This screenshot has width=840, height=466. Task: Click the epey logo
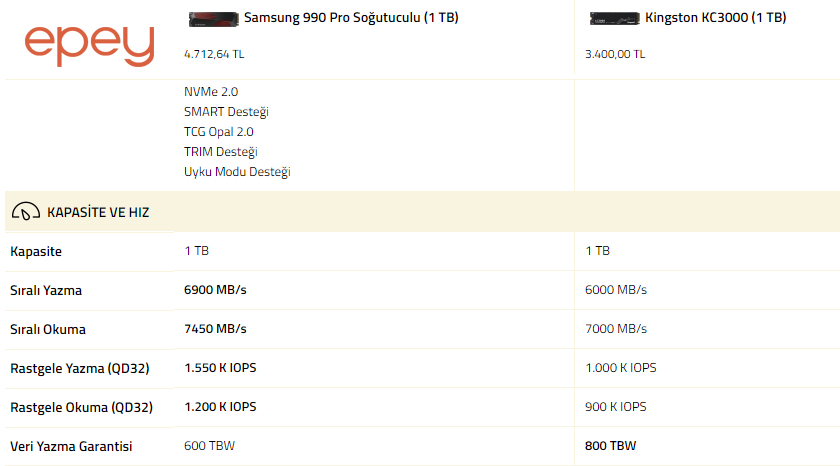(x=90, y=42)
